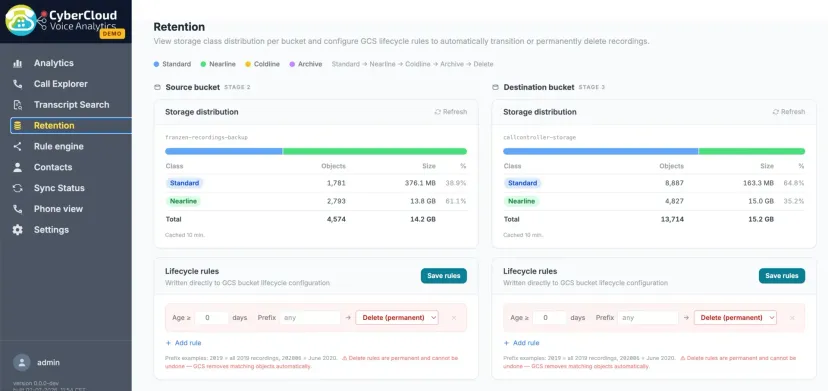Click Nearline badge in Destination bucket table

click(x=522, y=201)
